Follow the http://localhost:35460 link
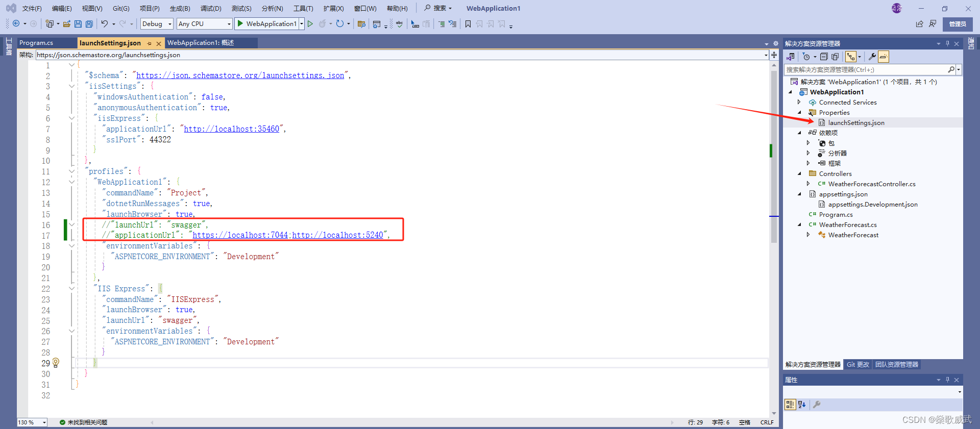 tap(232, 129)
